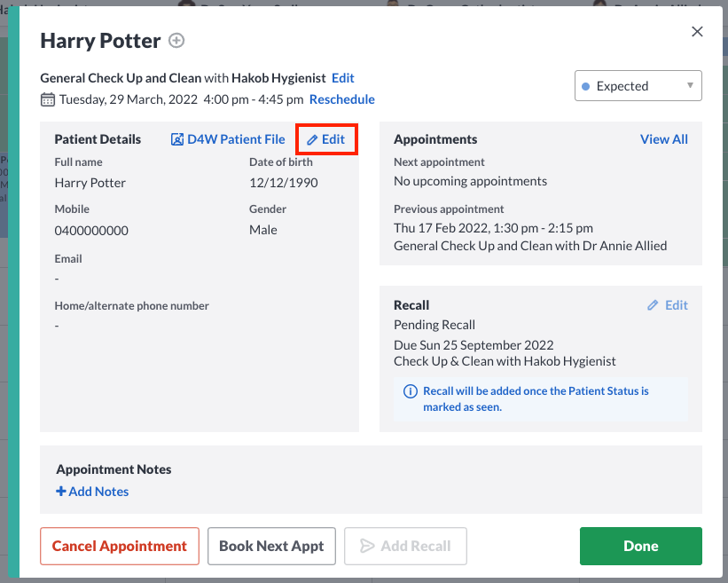Open the Expected status dropdown
Viewport: 728px width, 583px height.
tap(638, 86)
